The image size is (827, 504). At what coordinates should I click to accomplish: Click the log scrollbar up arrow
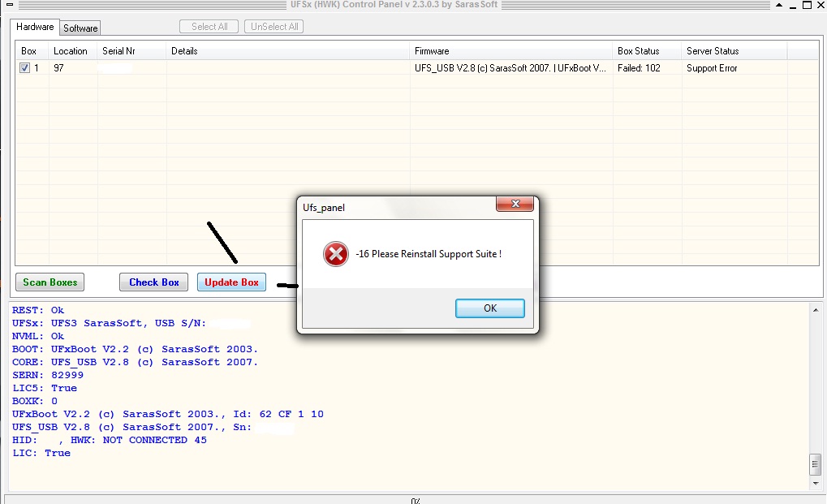point(816,310)
